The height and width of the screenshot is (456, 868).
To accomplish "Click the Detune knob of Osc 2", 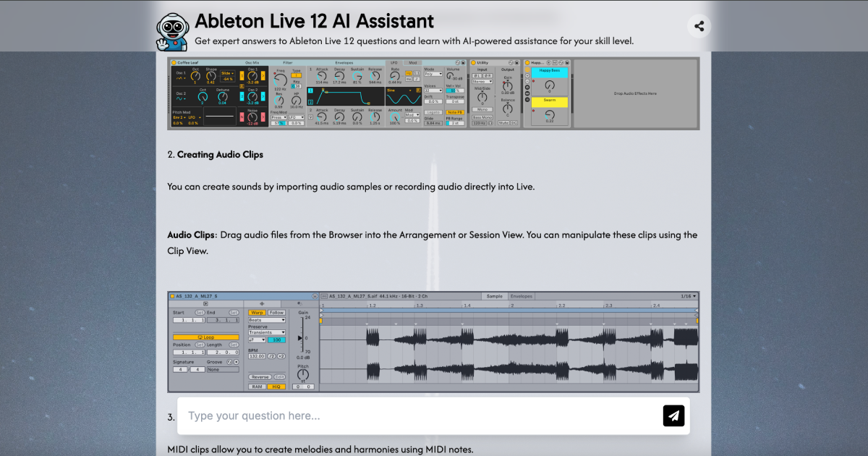I will (223, 96).
